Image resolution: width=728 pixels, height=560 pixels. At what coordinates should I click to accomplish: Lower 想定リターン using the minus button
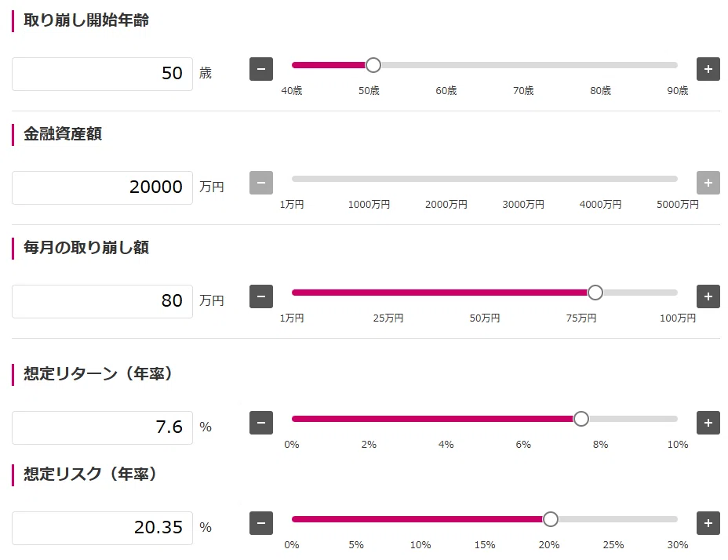261,423
